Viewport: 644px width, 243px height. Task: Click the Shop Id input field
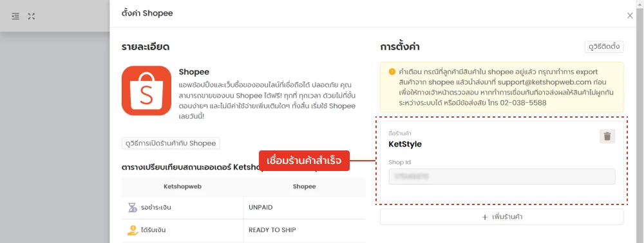point(502,177)
